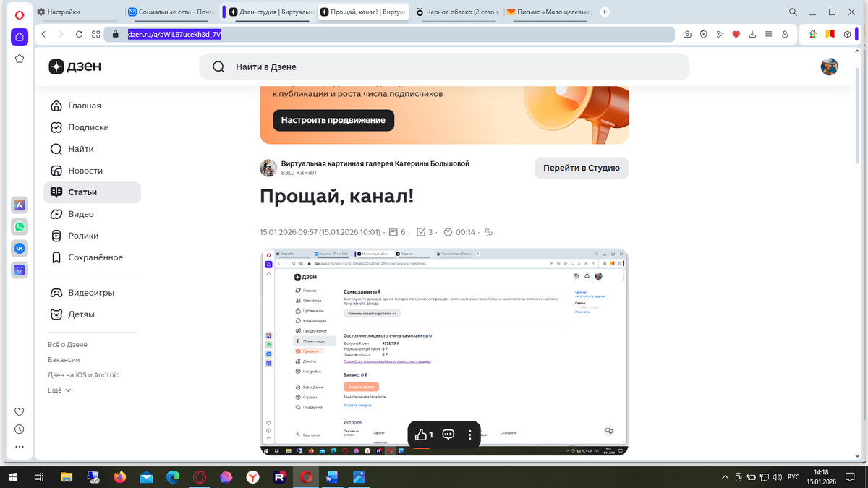The height and width of the screenshot is (488, 868).
Task: Open a new browser tab with plus
Action: [605, 12]
